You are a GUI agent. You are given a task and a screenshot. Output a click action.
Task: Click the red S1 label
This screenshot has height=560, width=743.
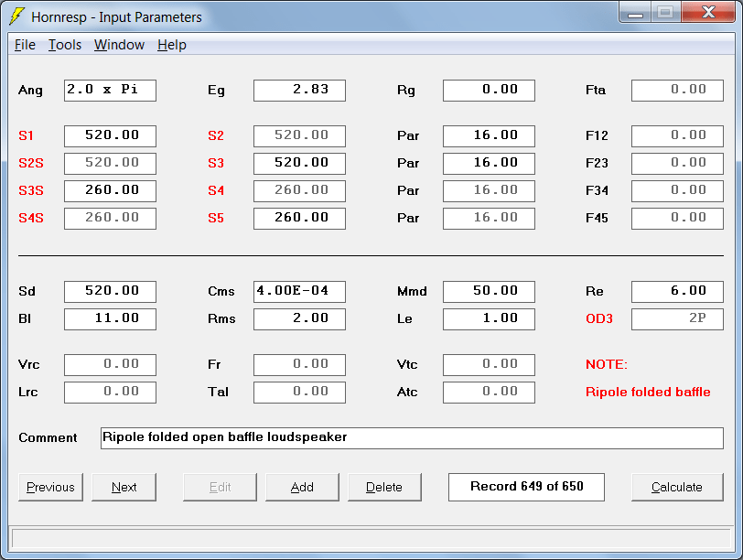coord(26,136)
